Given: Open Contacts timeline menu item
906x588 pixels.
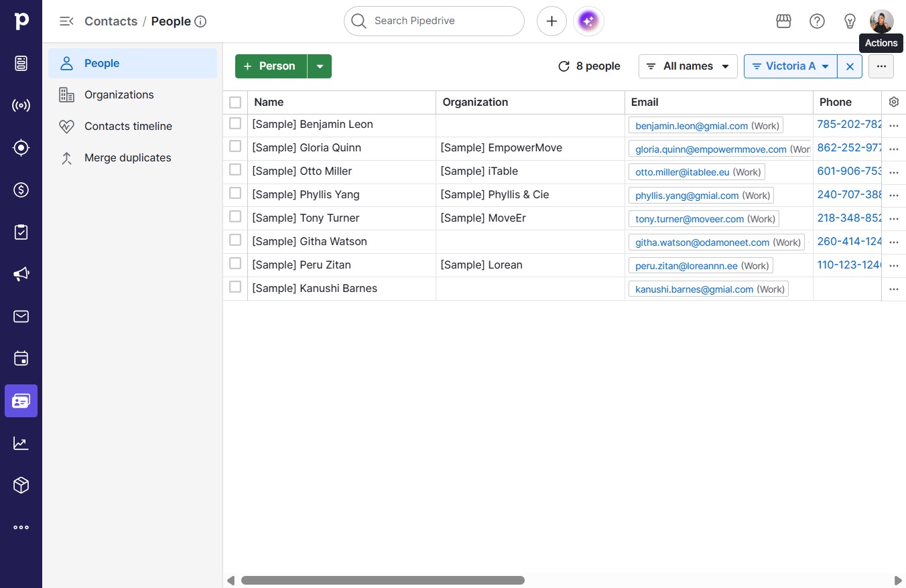Looking at the screenshot, I should tap(133, 127).
